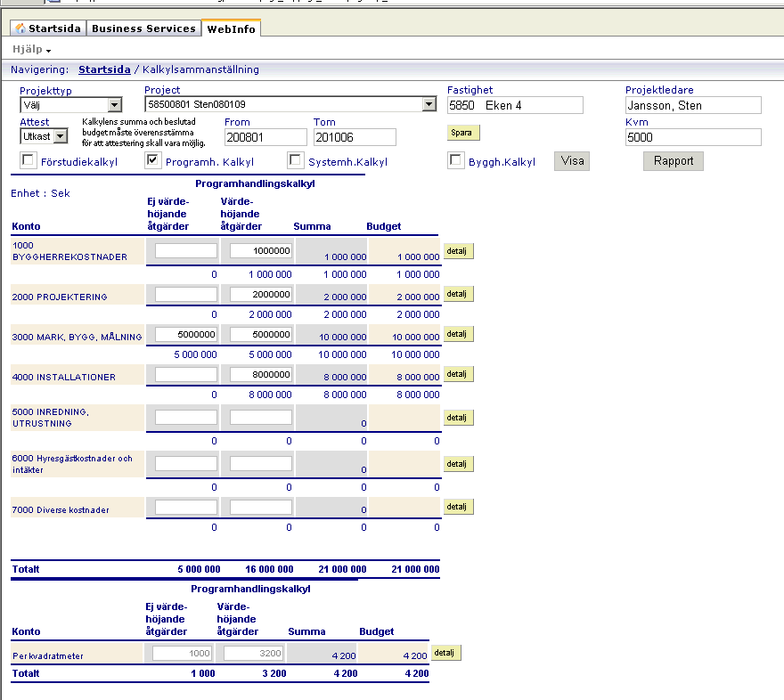The width and height of the screenshot is (784, 700).
Task: Edit the Tom date field
Action: click(x=355, y=137)
